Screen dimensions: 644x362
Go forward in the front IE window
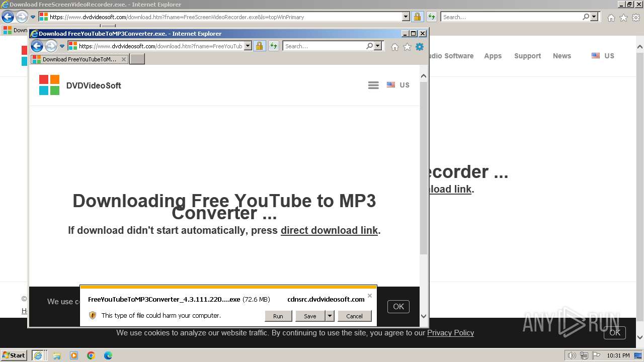click(x=51, y=46)
